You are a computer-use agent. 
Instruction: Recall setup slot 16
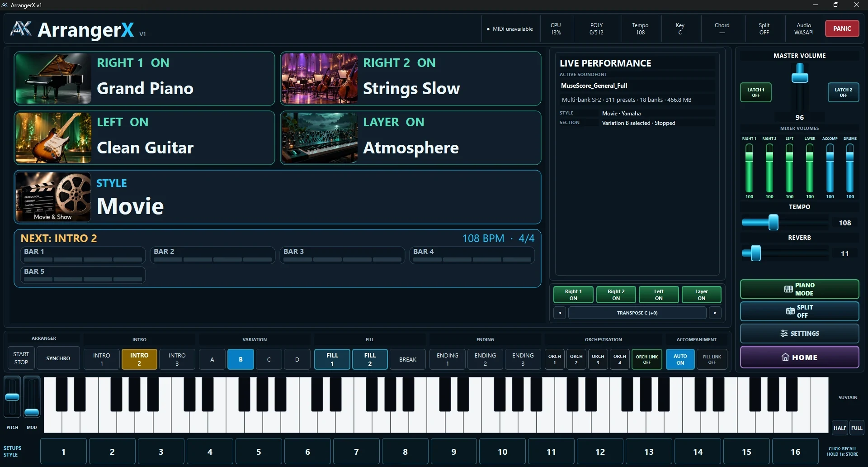[795, 452]
